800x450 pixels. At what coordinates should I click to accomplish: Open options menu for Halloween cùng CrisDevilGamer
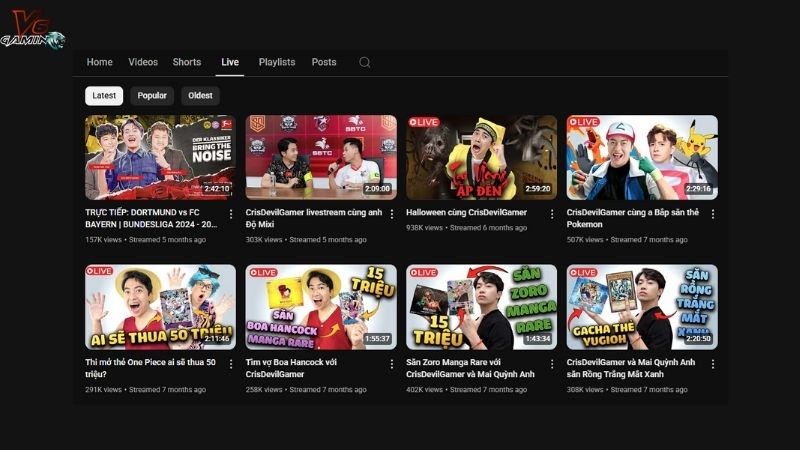point(552,214)
